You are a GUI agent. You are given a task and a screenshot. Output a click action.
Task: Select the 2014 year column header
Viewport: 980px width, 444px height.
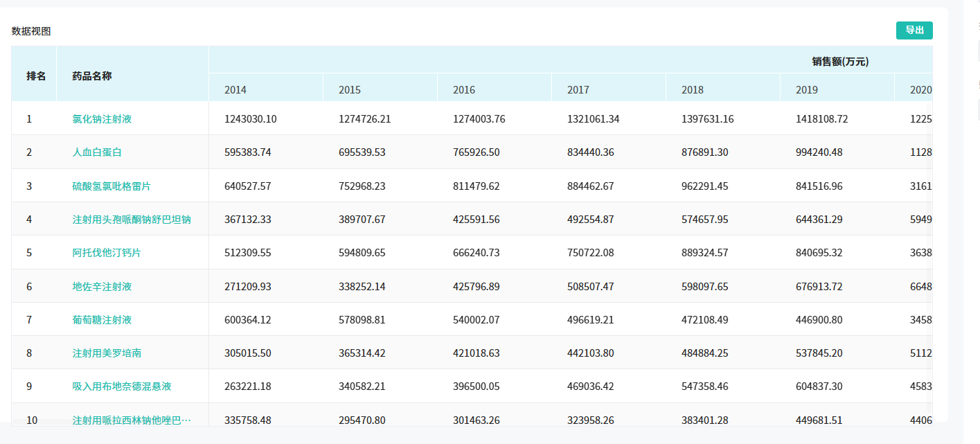(235, 90)
